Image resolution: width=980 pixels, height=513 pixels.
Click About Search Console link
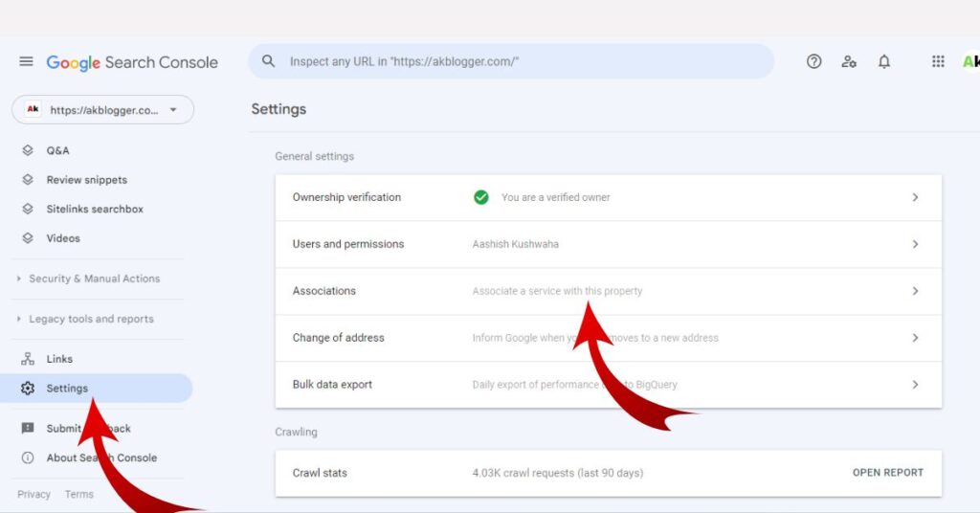click(101, 458)
